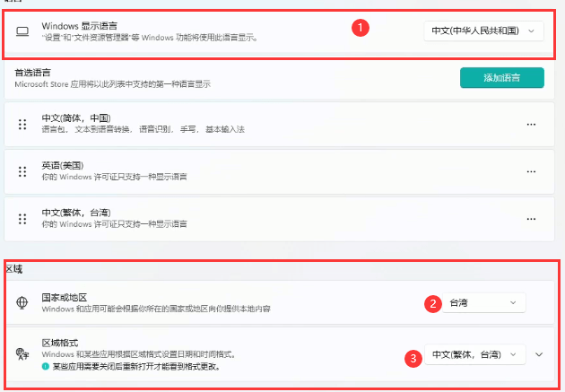Open more options for 中文(繁体，台湾)

pyautogui.click(x=531, y=219)
